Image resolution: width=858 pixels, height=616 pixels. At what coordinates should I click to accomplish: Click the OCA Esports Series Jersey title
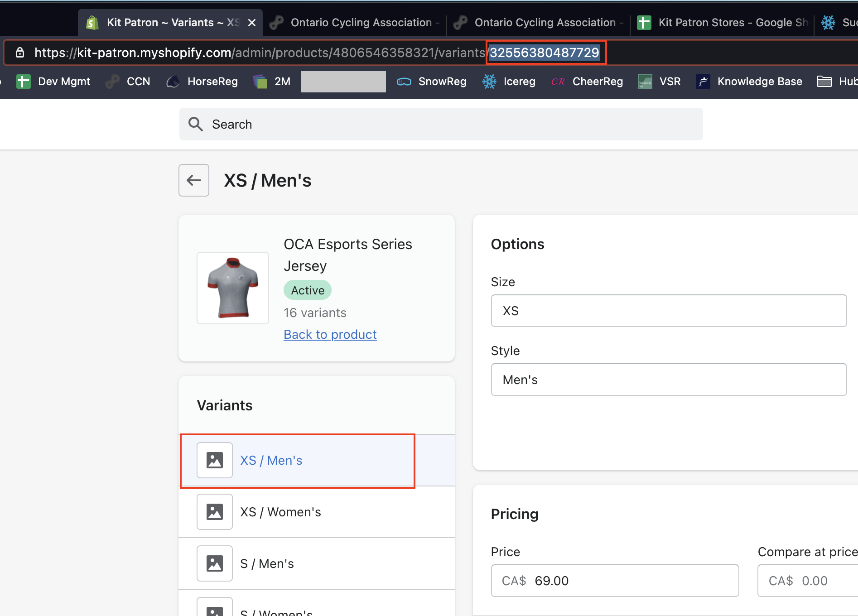(x=348, y=255)
